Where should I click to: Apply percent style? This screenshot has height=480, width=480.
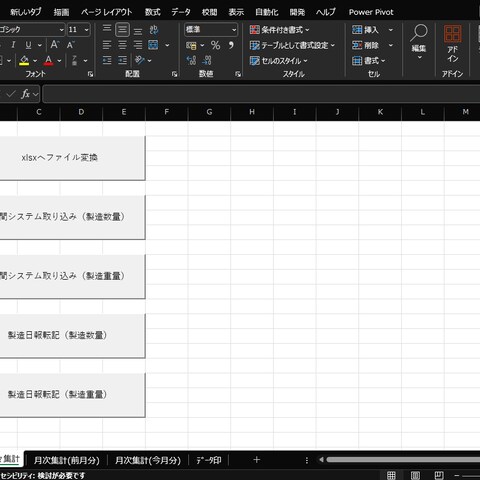pyautogui.click(x=215, y=45)
